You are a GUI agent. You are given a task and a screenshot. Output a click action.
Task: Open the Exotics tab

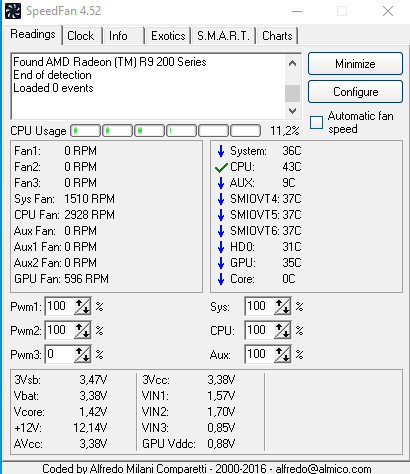(x=168, y=36)
